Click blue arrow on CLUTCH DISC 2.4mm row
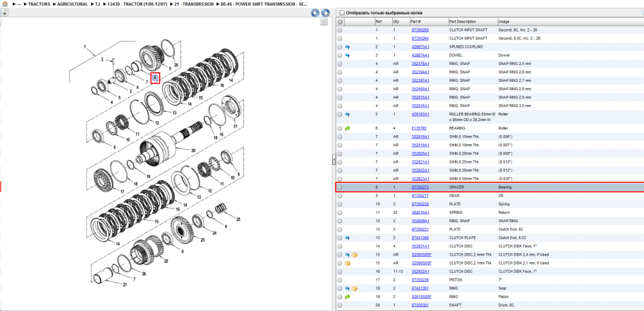This screenshot has width=644, height=311. click(348, 255)
